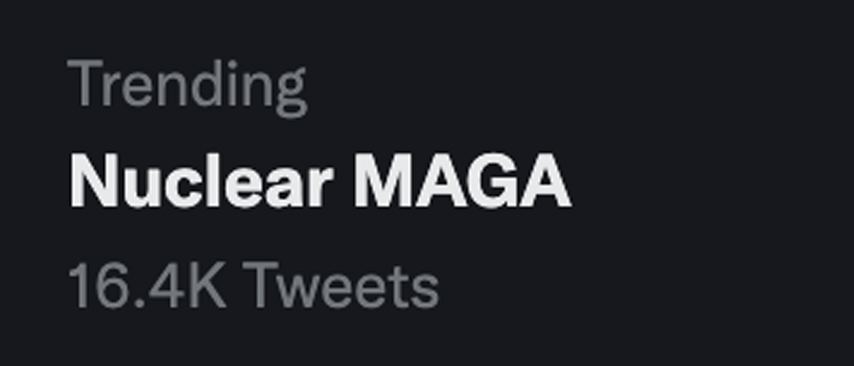Click the word "Tweets" under the trend

(340, 285)
